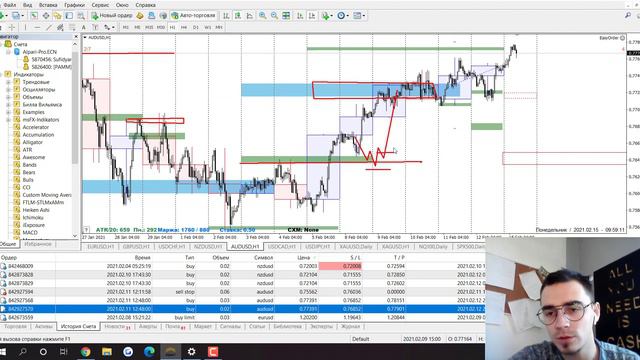Screen dimensions: 640x360
Task: Toggle the Авто-торговля button
Action: pyautogui.click(x=193, y=16)
